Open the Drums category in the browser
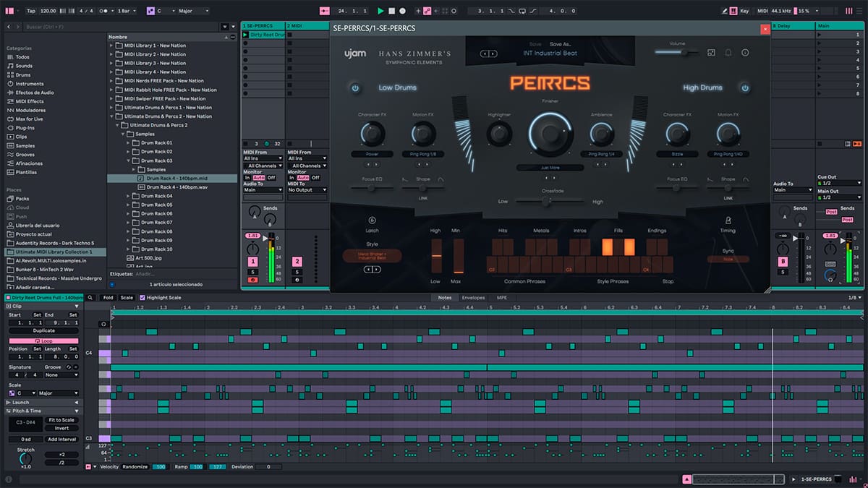 point(23,74)
